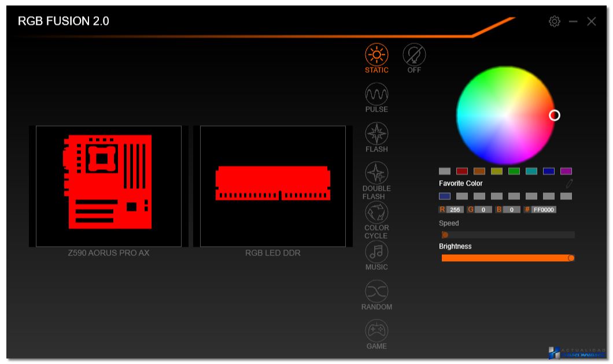
Task: Enable the Color Cycle mode
Action: pos(376,212)
